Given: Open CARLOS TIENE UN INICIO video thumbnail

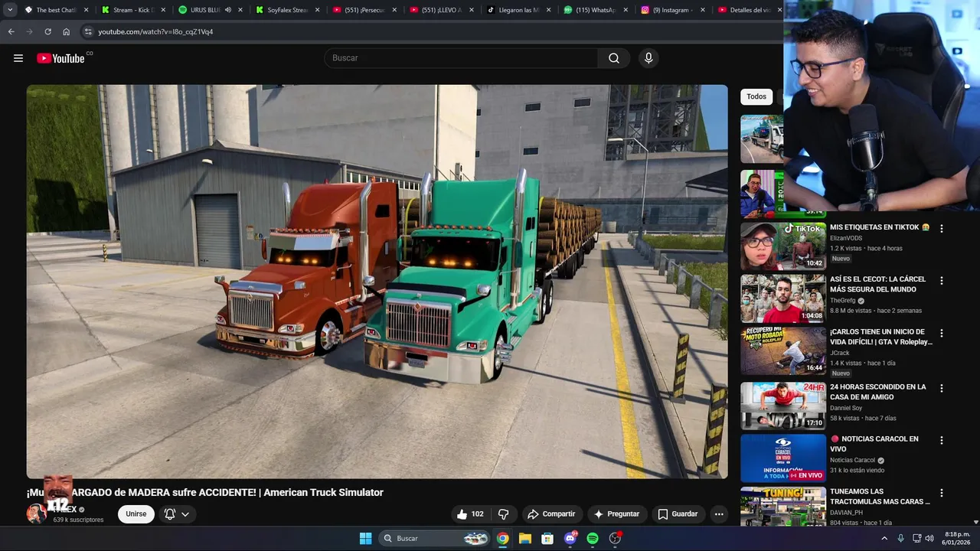Looking at the screenshot, I should tap(782, 350).
